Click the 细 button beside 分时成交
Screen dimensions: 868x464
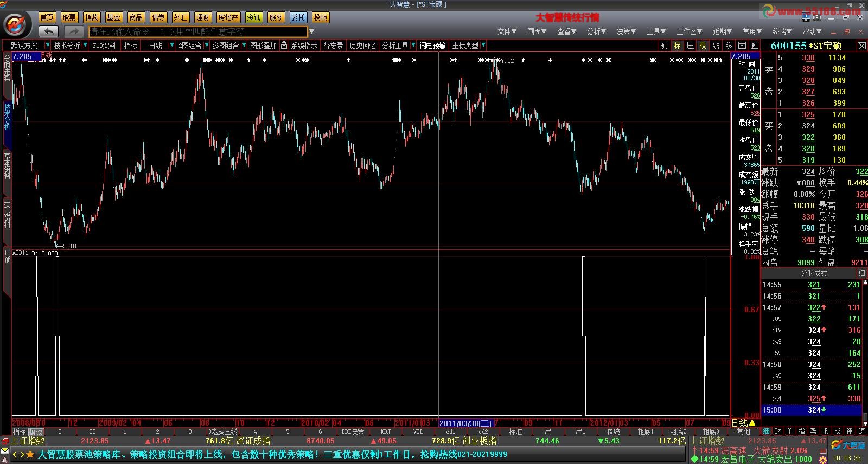[x=861, y=273]
